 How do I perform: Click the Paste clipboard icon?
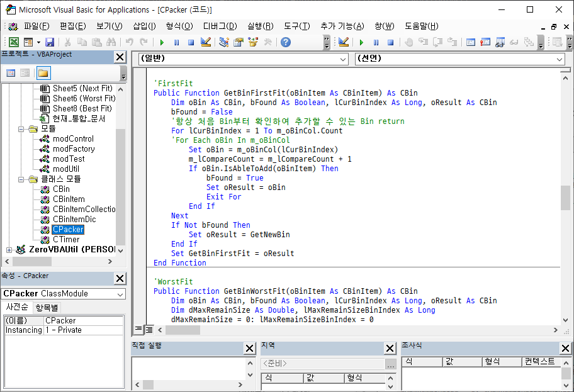97,42
